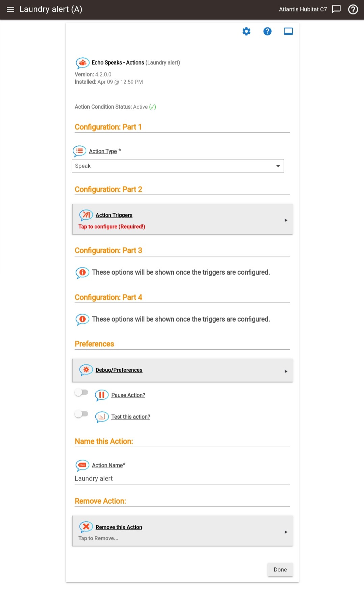The image size is (364, 593).
Task: Click the Debug/Preferences link
Action: tap(119, 370)
